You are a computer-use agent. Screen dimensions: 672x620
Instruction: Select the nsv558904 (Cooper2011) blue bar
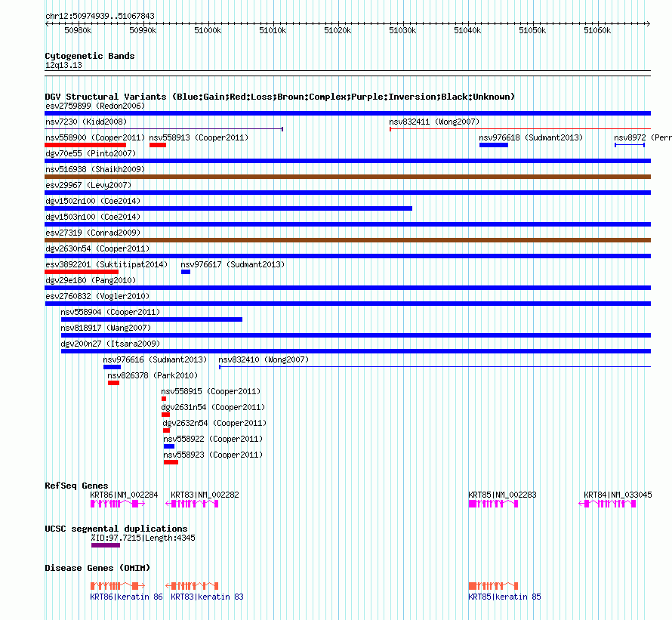click(x=152, y=319)
